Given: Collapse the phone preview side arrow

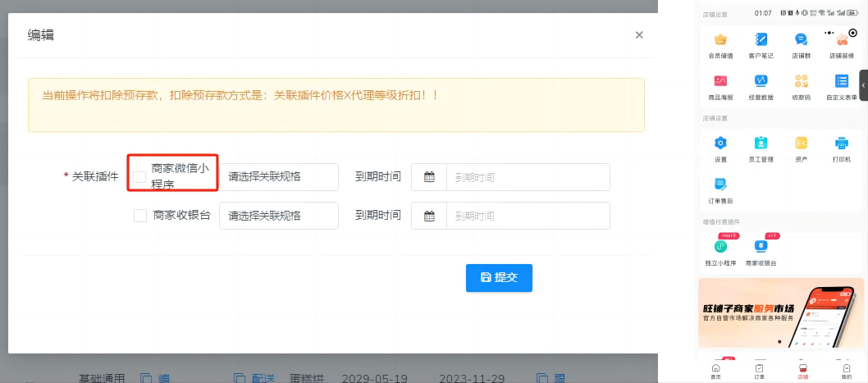Looking at the screenshot, I should [x=863, y=85].
